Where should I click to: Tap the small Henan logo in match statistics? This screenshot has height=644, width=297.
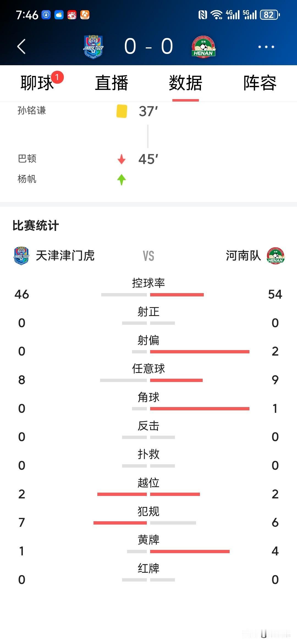pos(276,256)
